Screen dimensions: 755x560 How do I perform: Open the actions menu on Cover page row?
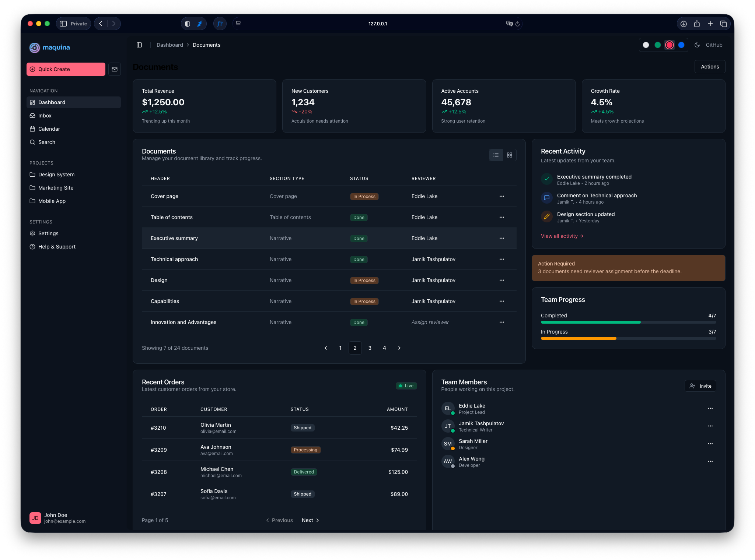(501, 196)
